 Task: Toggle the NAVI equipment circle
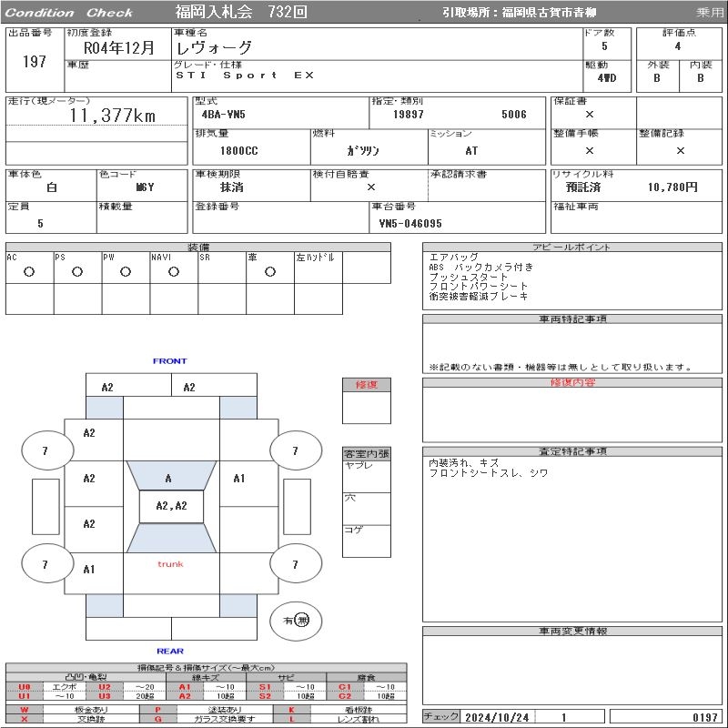click(174, 271)
